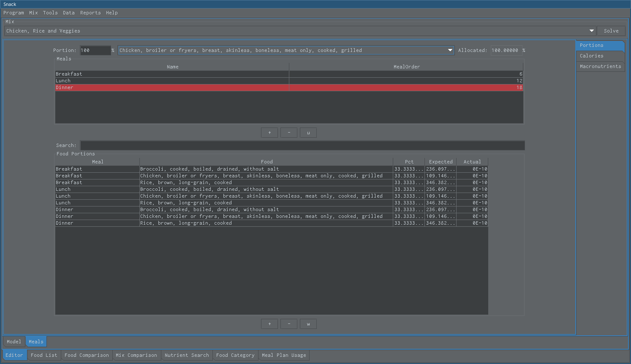The height and width of the screenshot is (364, 631).
Task: Open the Tools menu
Action: 50,13
